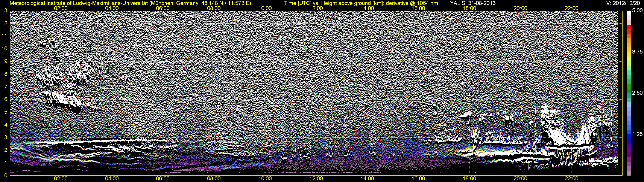Click the 5.00 value on the color scale
Screen dimensions: 644x182
637,11
